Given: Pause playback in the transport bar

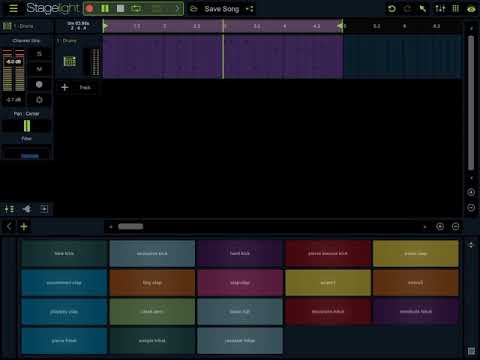Looking at the screenshot, I should pyautogui.click(x=105, y=9).
